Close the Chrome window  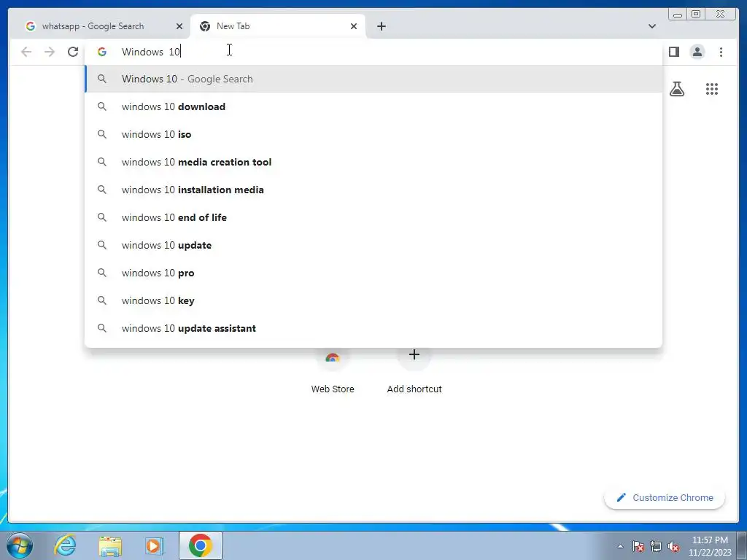pos(721,15)
